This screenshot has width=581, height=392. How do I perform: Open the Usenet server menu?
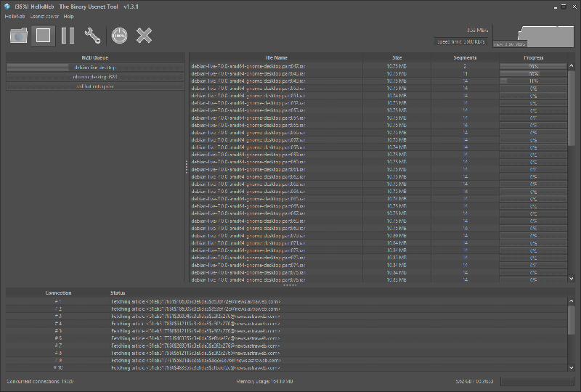pos(44,16)
